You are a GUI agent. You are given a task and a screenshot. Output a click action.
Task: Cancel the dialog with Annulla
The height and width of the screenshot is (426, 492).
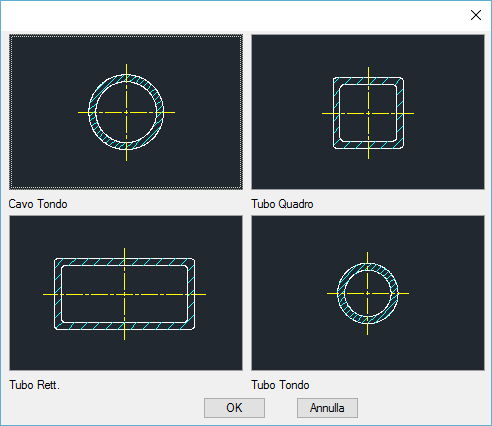pos(327,408)
